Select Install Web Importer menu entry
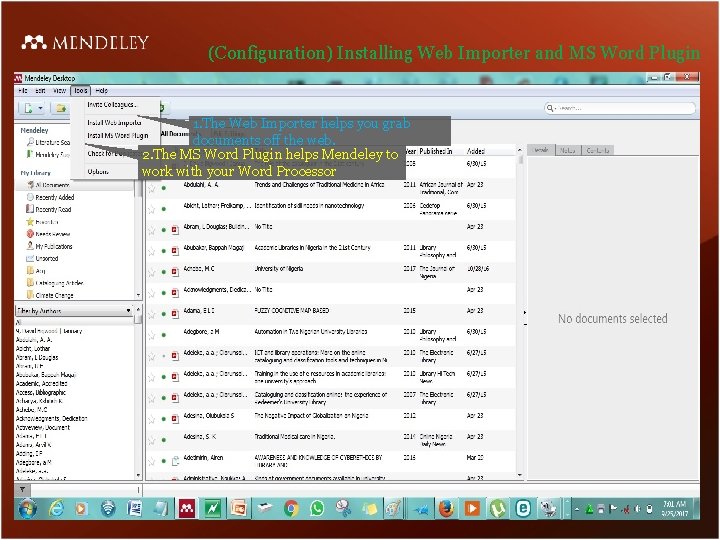The image size is (720, 540). pos(114,123)
